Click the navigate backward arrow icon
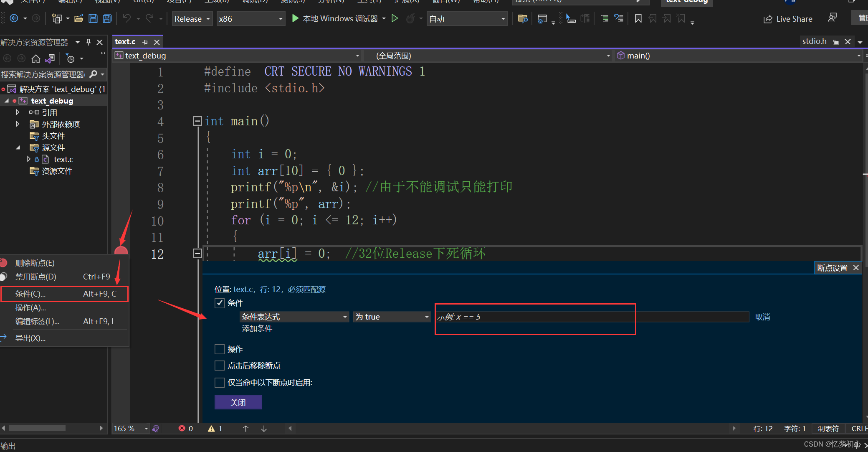868x452 pixels. [14, 18]
